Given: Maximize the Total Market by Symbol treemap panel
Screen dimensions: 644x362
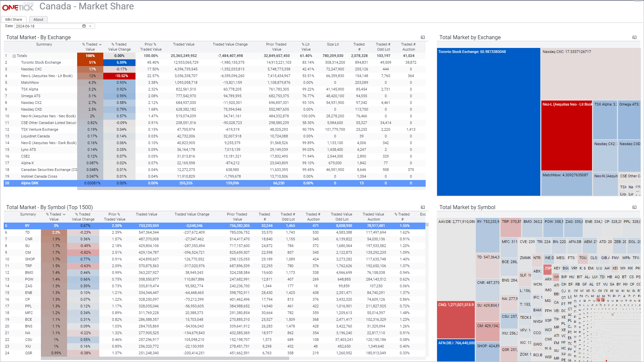Looking at the screenshot, I should [634, 207].
